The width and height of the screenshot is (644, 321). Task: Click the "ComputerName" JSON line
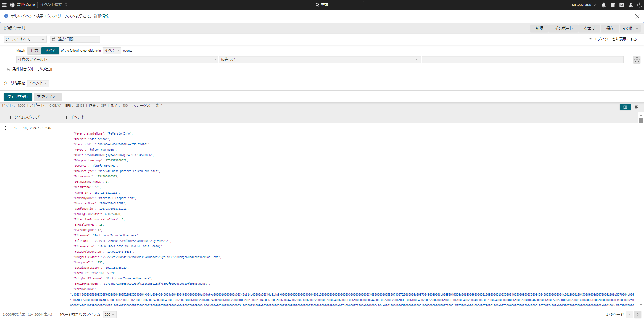tap(100, 204)
